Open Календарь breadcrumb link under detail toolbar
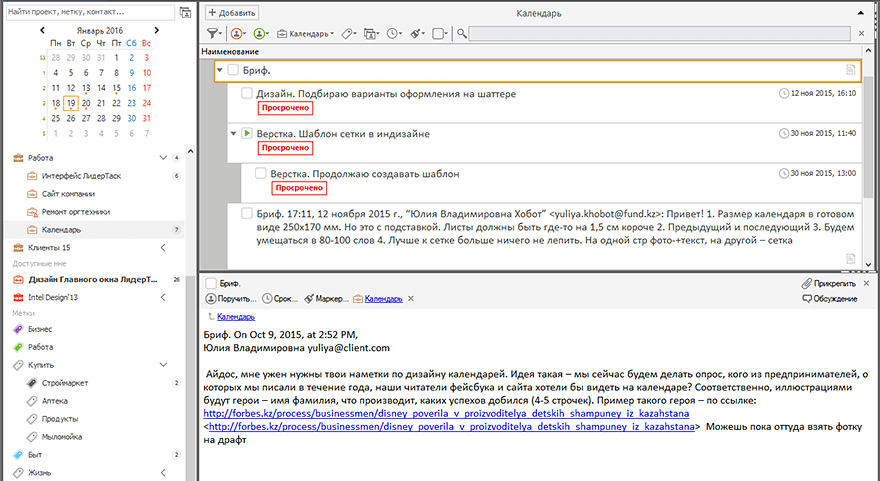Screen dimensions: 880x481 tap(236, 317)
